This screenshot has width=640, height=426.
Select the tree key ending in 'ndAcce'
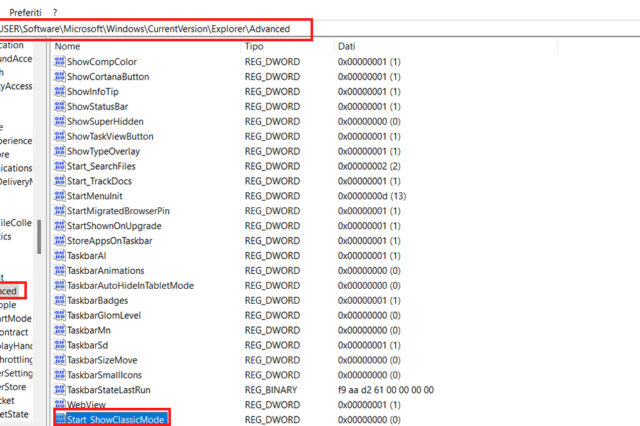tap(16, 59)
